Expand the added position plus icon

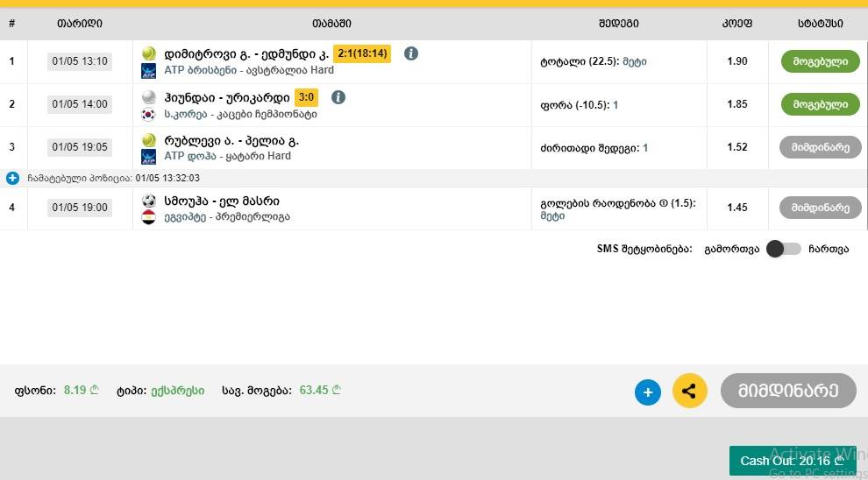tap(12, 178)
